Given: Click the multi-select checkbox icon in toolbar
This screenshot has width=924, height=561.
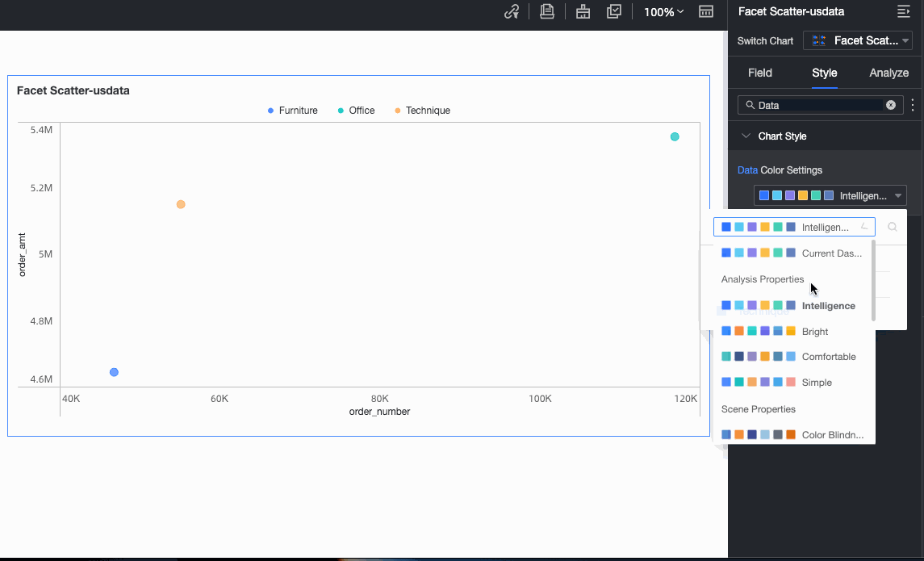Looking at the screenshot, I should click(x=614, y=12).
